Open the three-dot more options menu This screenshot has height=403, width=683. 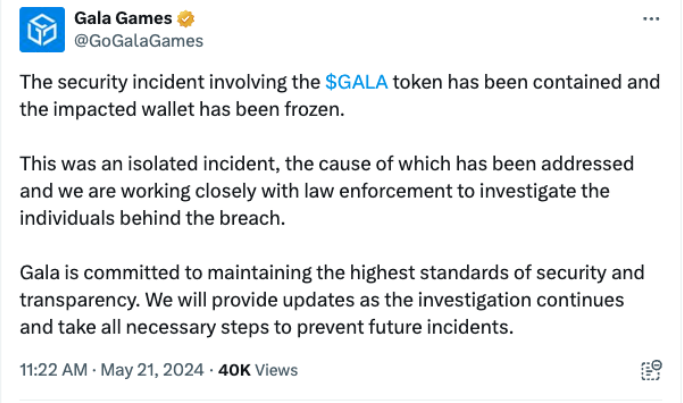coord(650,19)
